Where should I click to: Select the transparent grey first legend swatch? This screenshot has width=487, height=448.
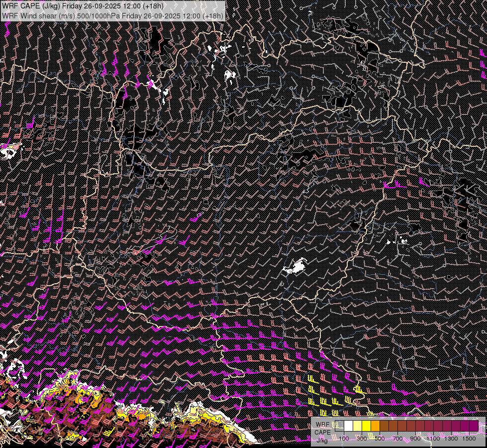coord(339,426)
